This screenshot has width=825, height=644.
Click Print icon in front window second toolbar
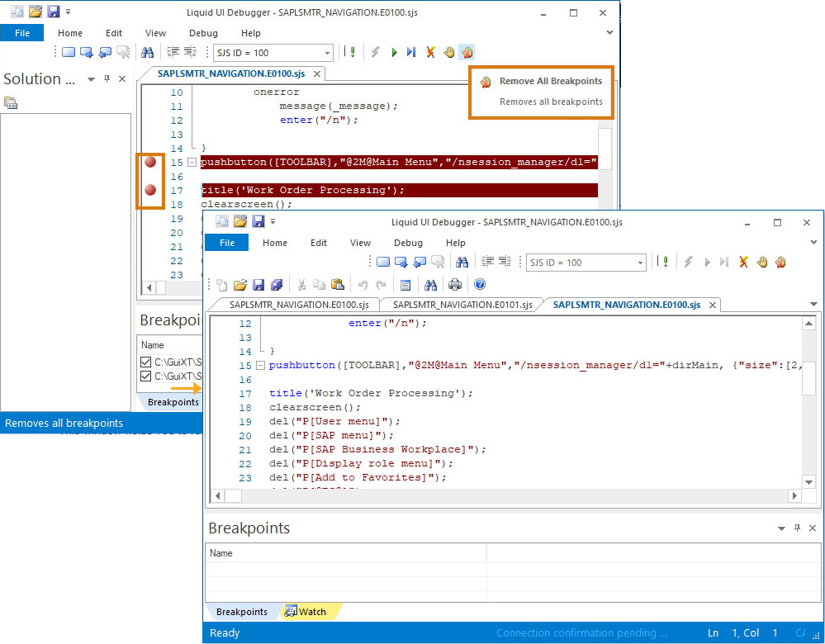(454, 285)
